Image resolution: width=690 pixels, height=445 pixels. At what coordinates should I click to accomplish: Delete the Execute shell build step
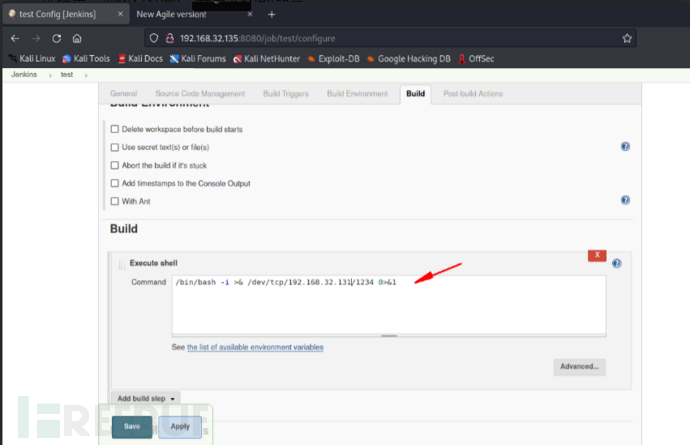[597, 255]
